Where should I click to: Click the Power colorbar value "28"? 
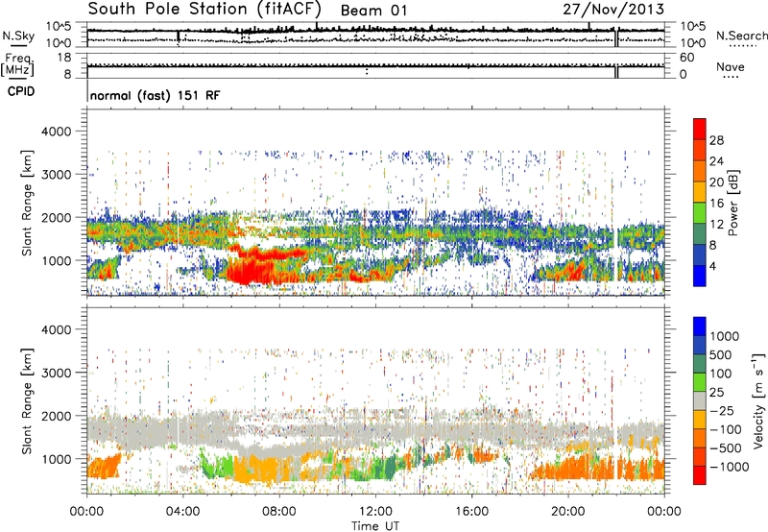point(716,140)
